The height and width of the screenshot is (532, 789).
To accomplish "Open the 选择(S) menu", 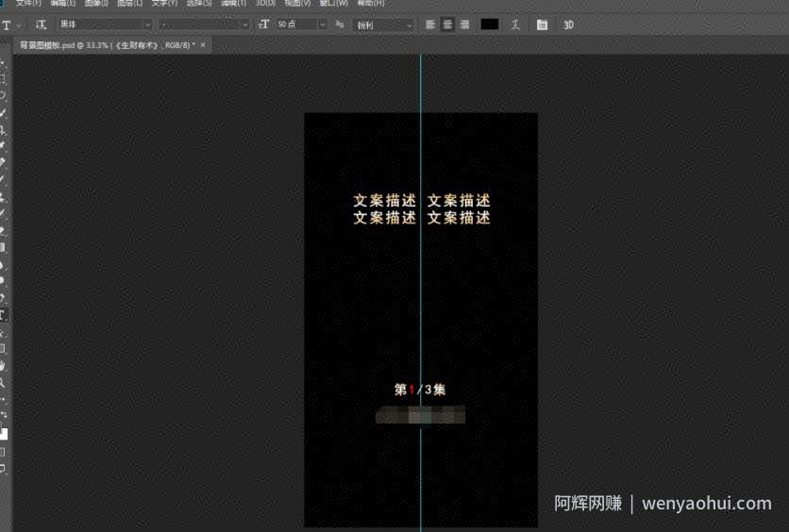I will (199, 3).
